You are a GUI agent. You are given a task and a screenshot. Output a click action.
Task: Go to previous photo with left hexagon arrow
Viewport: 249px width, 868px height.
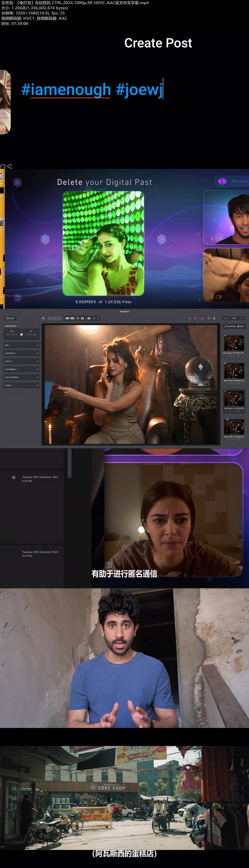coord(45,239)
